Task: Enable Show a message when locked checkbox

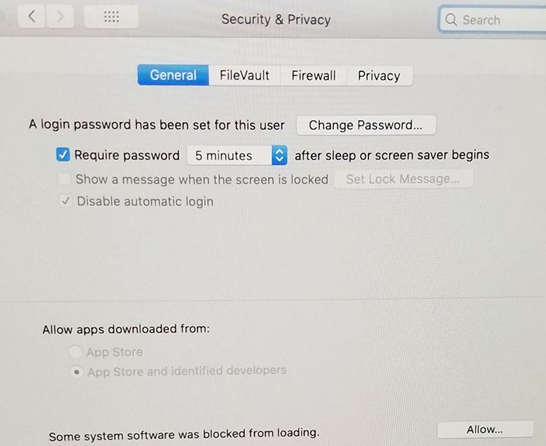Action: pos(64,179)
